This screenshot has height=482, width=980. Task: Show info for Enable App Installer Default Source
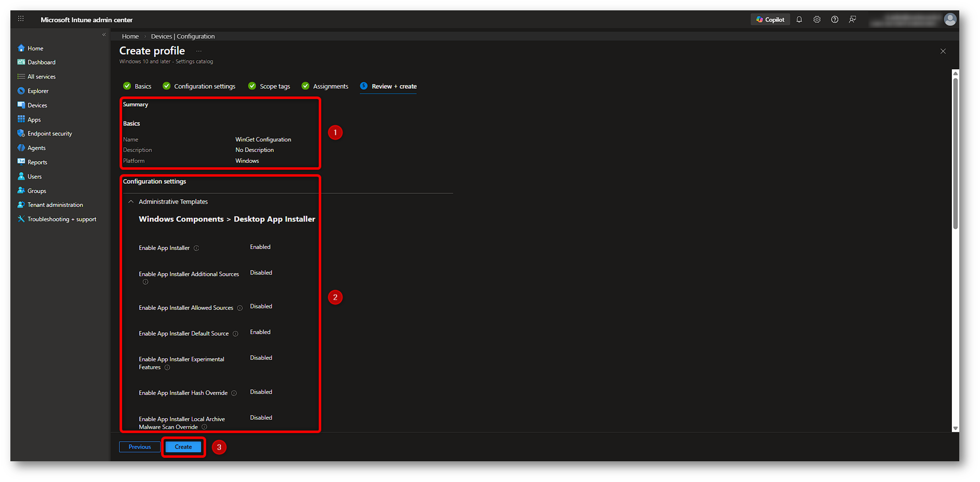[x=235, y=334]
